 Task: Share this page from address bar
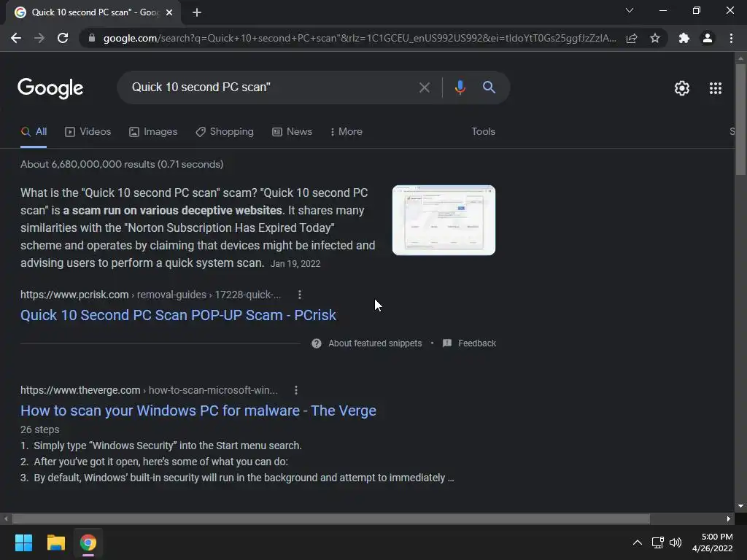pos(632,38)
